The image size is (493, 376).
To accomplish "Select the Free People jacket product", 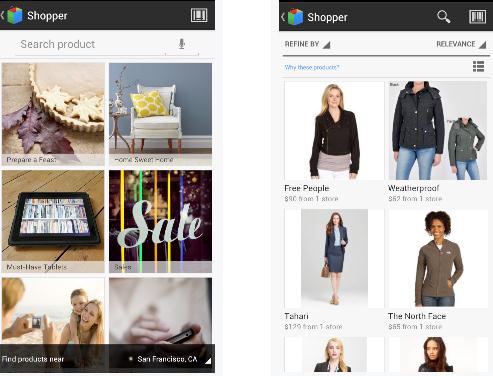I will pos(334,141).
